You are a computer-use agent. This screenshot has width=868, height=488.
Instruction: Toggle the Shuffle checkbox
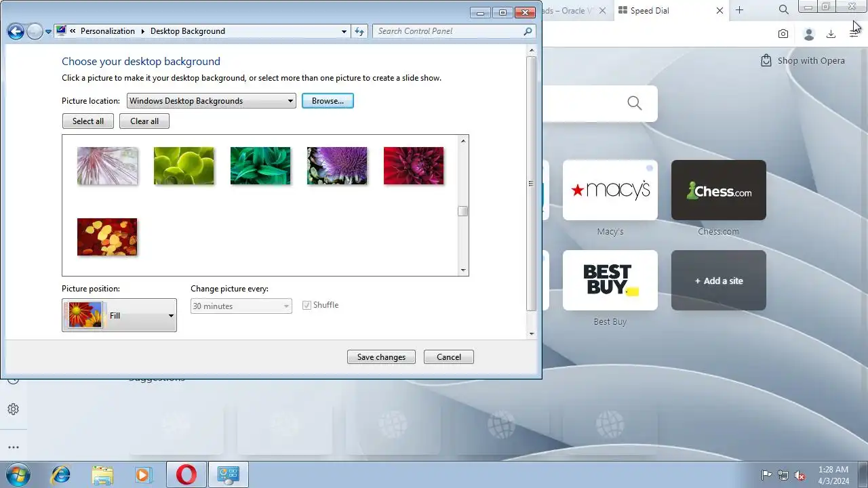point(307,306)
